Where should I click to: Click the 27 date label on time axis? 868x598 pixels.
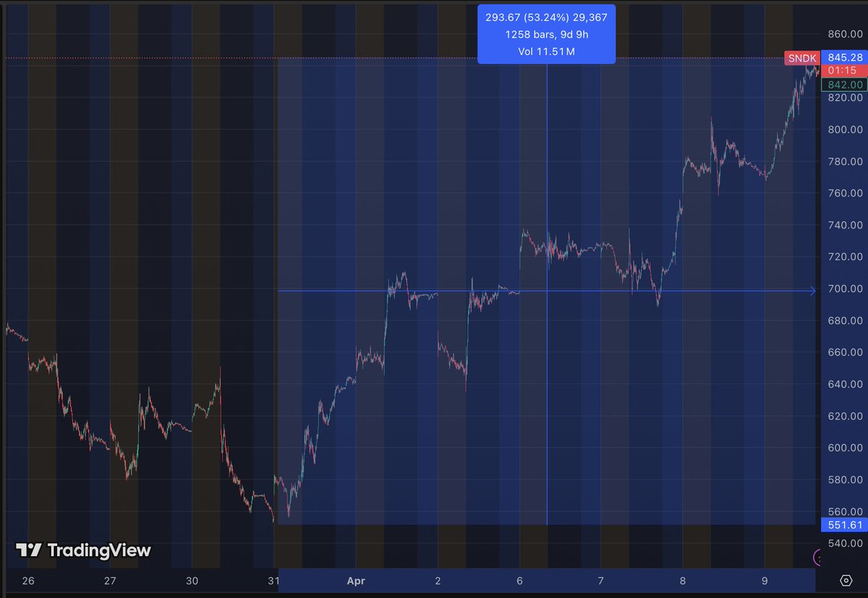(x=110, y=581)
